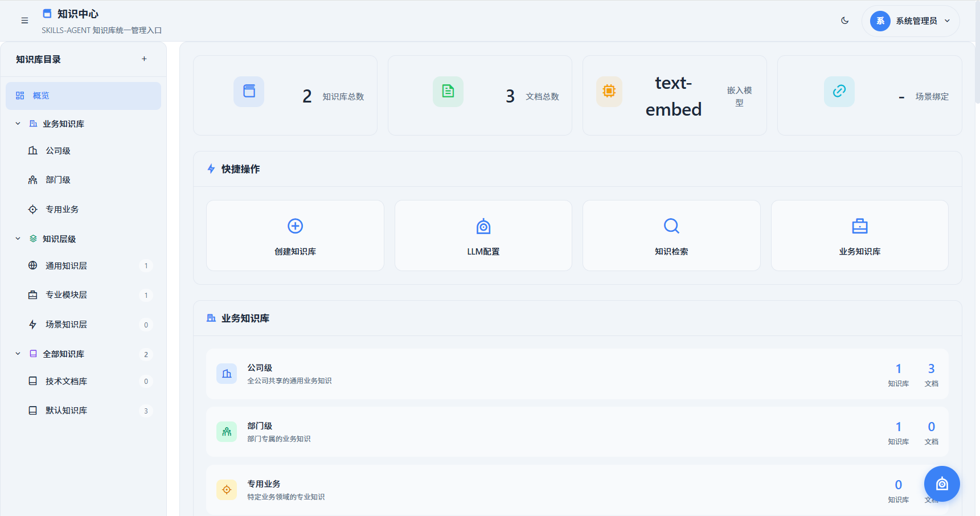Click the 创建知识库 quick action
The image size is (980, 516).
click(295, 235)
